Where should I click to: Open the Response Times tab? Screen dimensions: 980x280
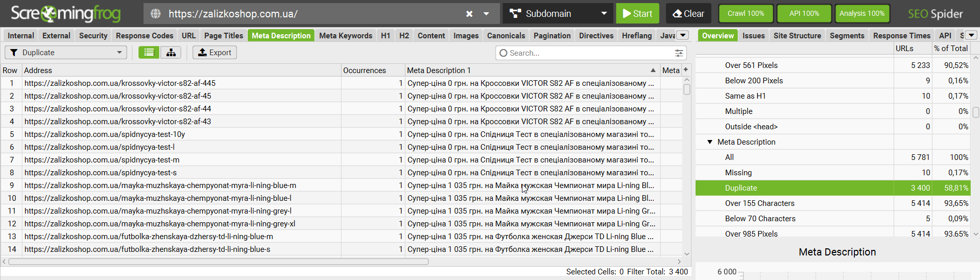tap(902, 35)
